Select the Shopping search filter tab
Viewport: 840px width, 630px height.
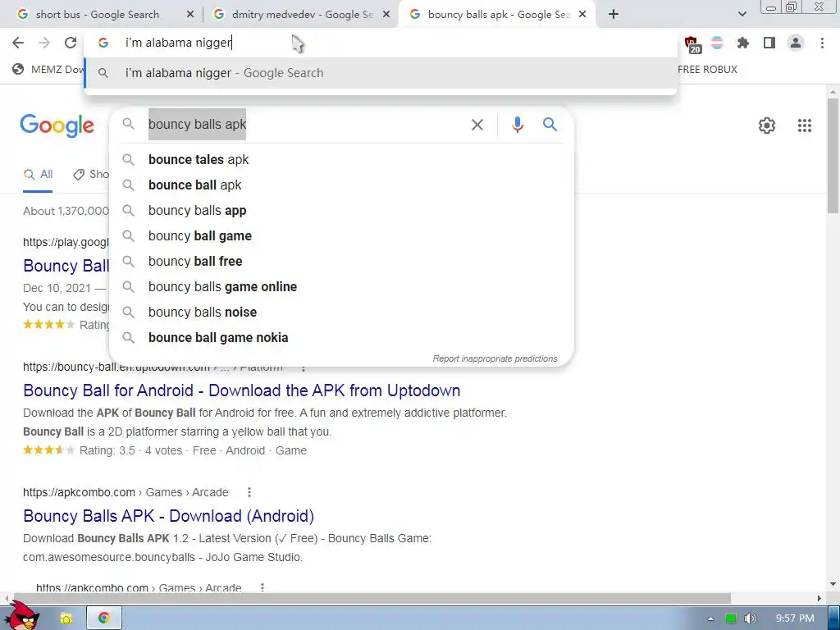[x=91, y=175]
